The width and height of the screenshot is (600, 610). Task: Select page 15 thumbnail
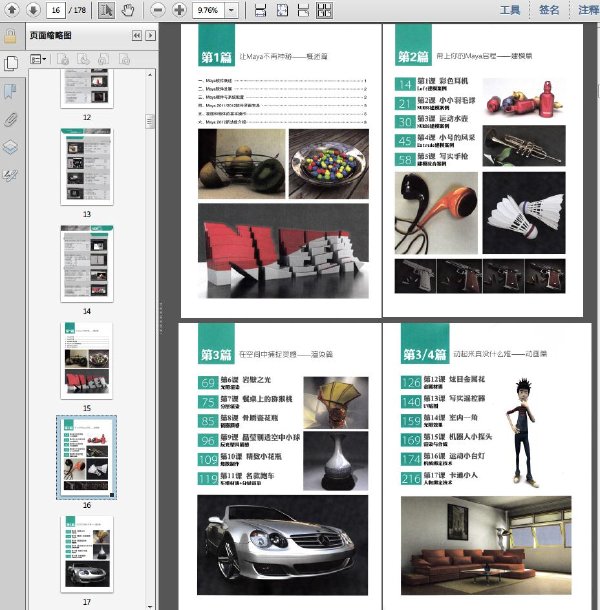click(87, 361)
